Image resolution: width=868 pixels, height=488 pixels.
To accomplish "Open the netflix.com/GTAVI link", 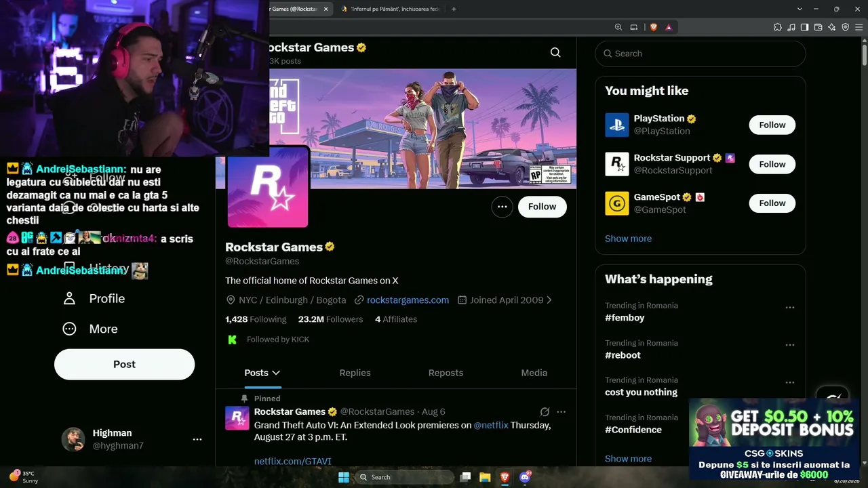I will 293,461.
